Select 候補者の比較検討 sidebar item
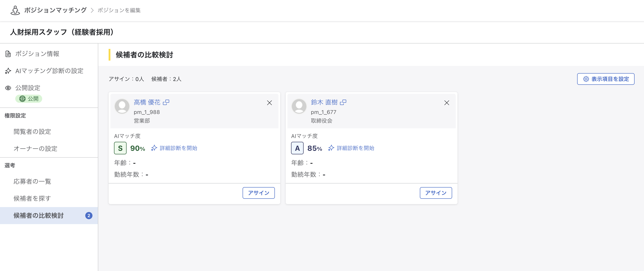 [x=49, y=216]
